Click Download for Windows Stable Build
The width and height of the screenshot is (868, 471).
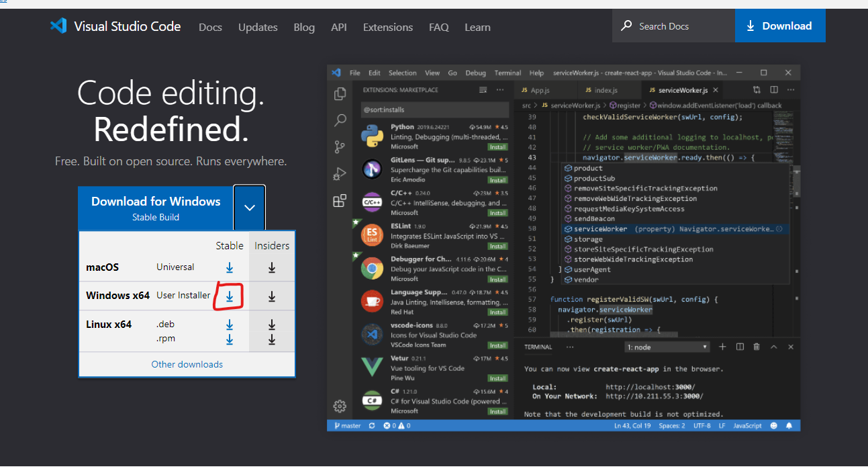point(156,208)
